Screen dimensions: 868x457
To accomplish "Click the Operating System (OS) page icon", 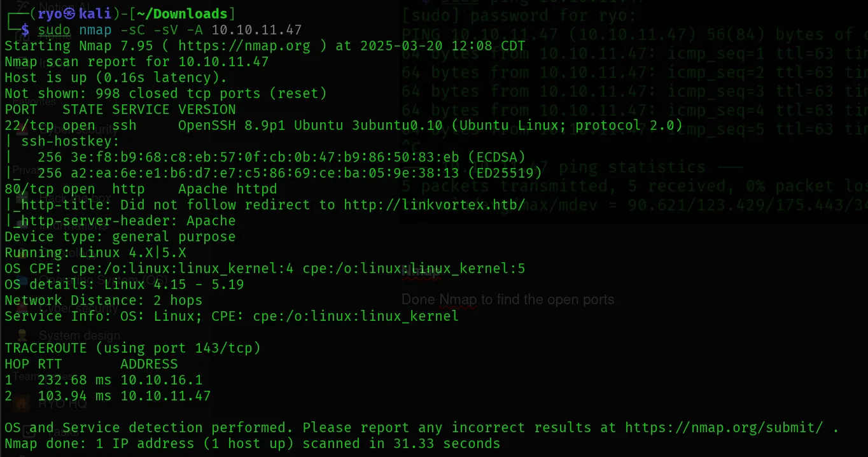I will click(22, 281).
